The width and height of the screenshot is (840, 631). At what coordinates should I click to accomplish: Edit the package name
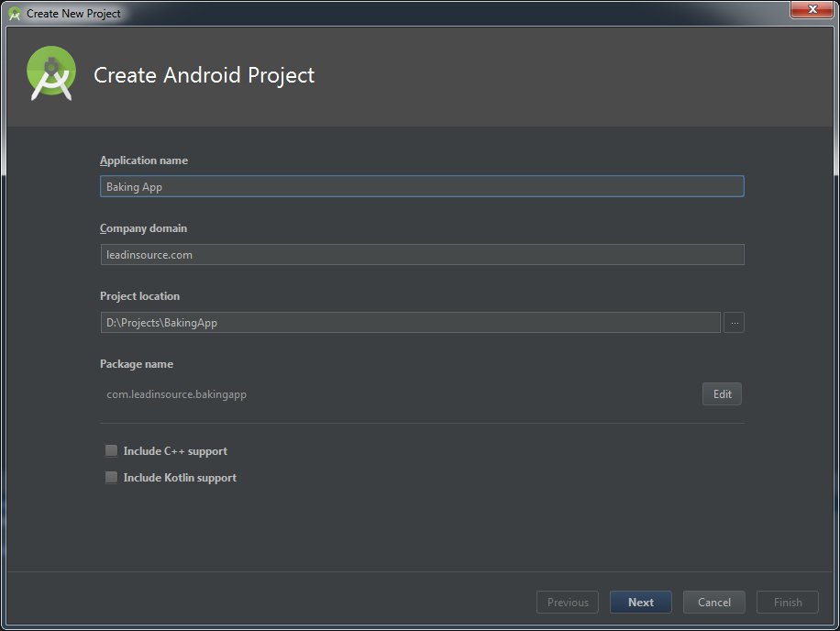pyautogui.click(x=722, y=393)
